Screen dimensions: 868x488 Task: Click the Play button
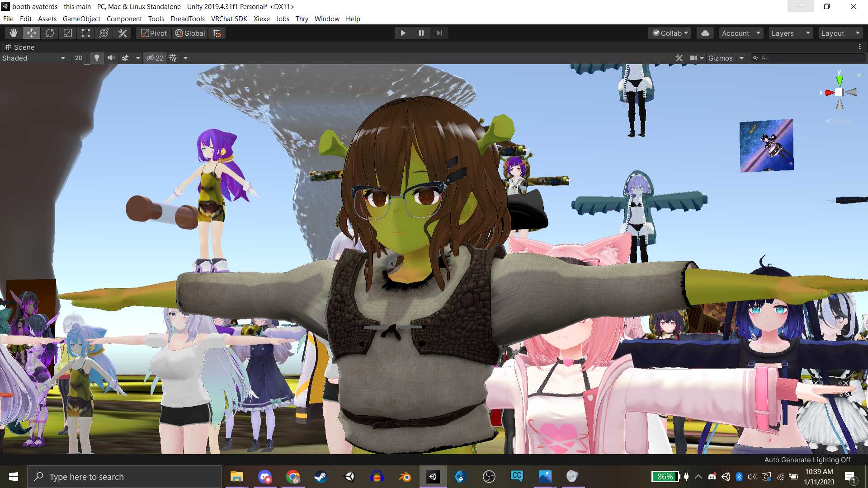(403, 33)
